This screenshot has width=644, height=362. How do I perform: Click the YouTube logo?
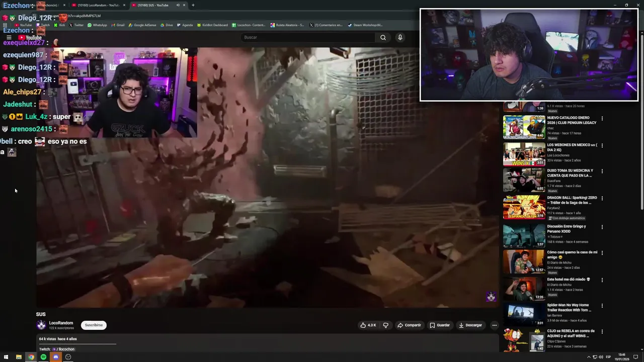(30, 38)
